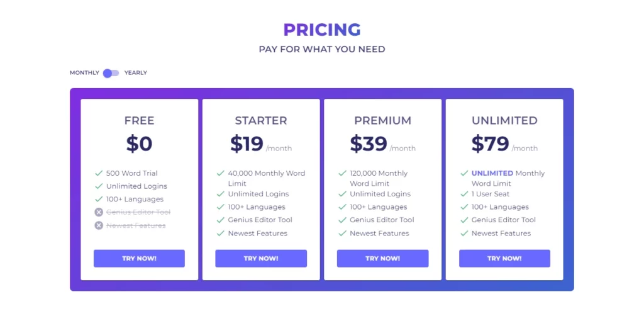Image resolution: width=644 pixels, height=316 pixels.
Task: Select the YEARLY billing label
Action: tap(136, 73)
